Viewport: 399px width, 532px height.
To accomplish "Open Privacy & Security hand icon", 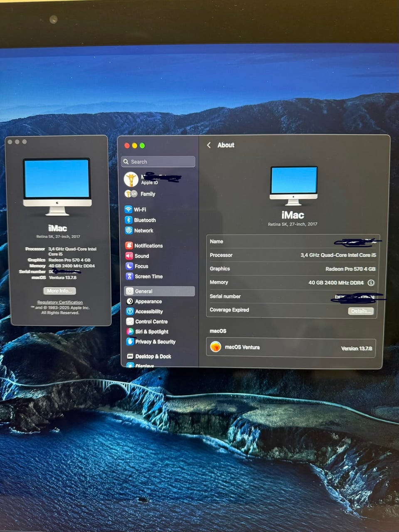I will [130, 342].
